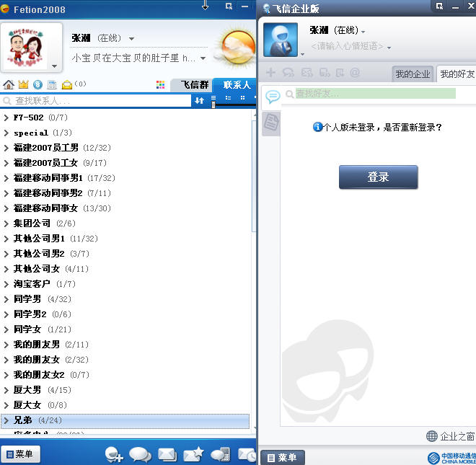This screenshot has width=476, height=465.
Task: Select the 同学男2 group row
Action: [125, 314]
